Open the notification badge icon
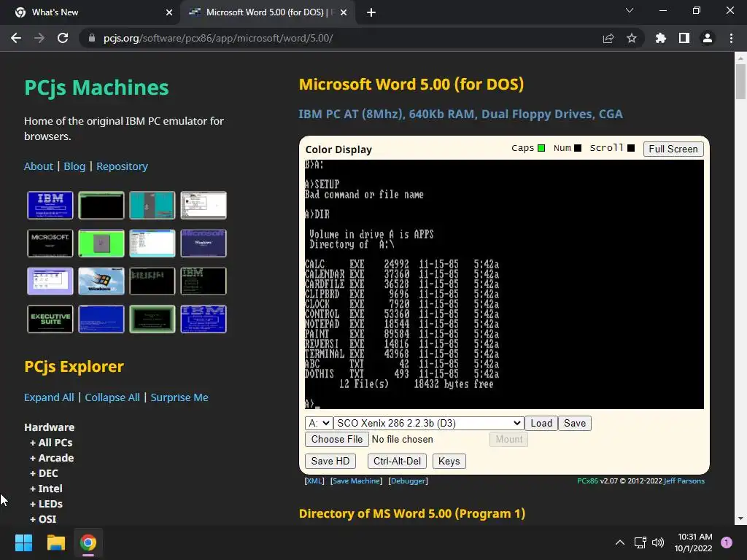Screen dimensions: 747x560 click(x=727, y=542)
